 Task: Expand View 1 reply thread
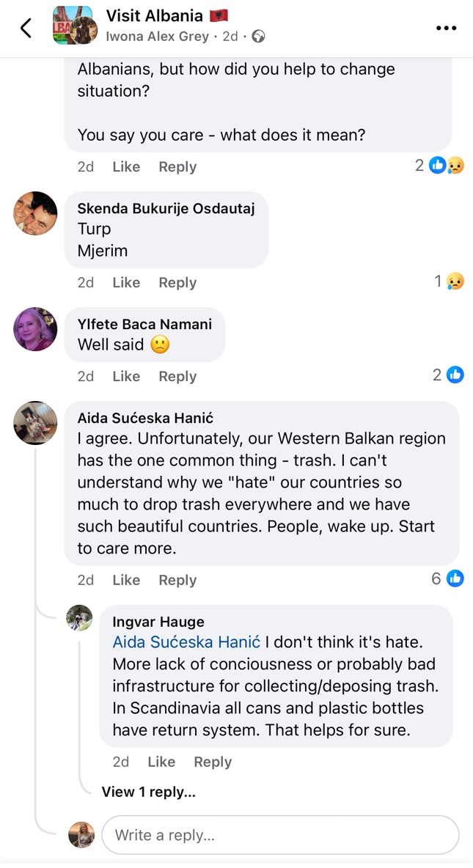[149, 792]
